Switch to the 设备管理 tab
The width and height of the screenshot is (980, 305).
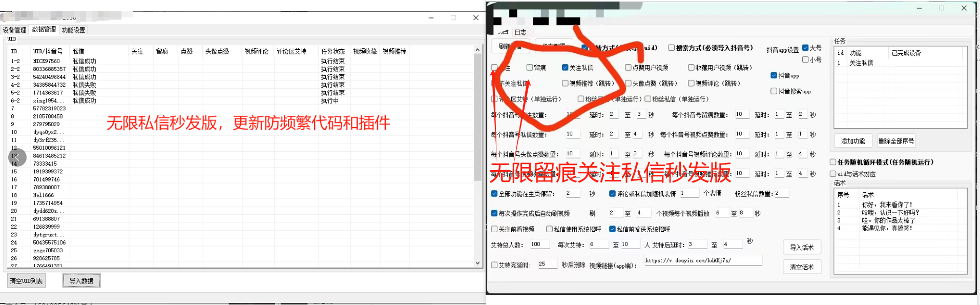14,30
